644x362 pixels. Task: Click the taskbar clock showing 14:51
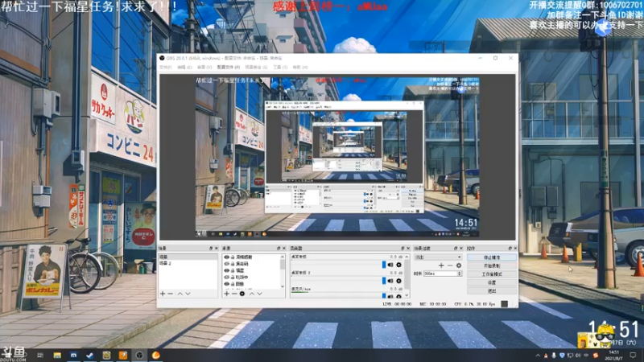[x=613, y=355]
